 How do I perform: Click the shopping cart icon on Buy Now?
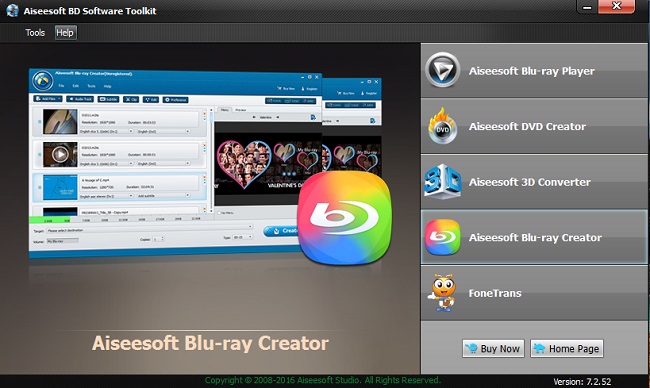(471, 348)
